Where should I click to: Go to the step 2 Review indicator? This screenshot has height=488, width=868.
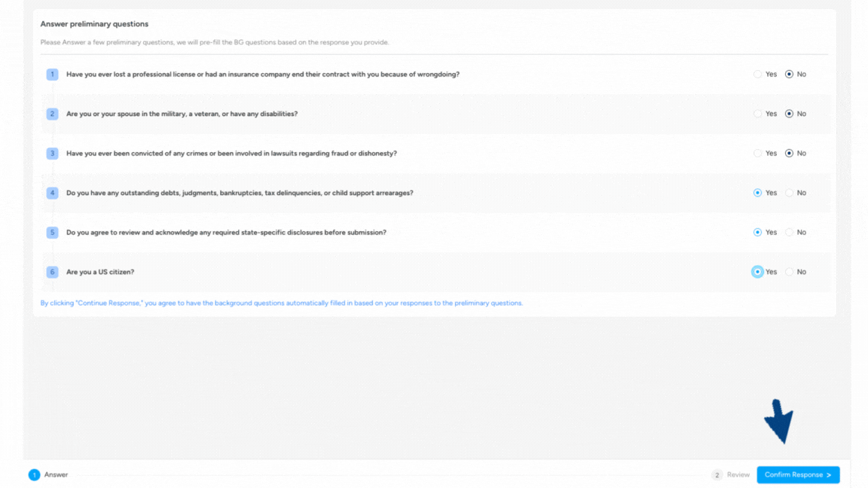tap(730, 475)
